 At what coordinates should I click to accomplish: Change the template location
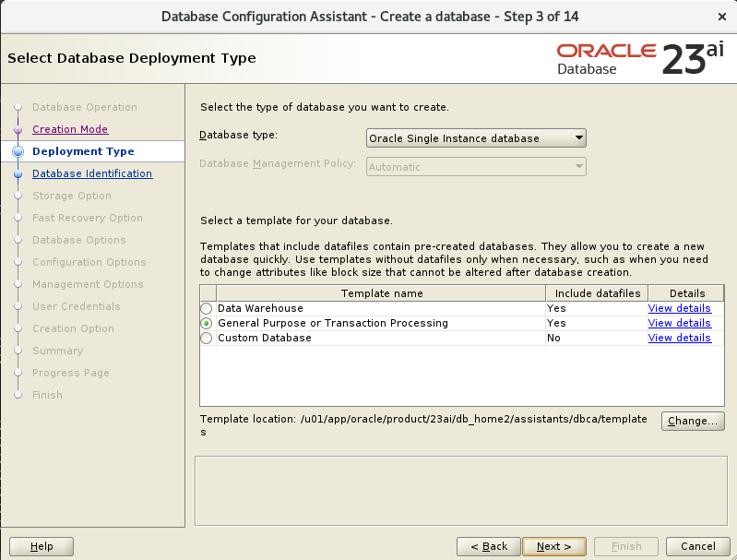pos(693,421)
